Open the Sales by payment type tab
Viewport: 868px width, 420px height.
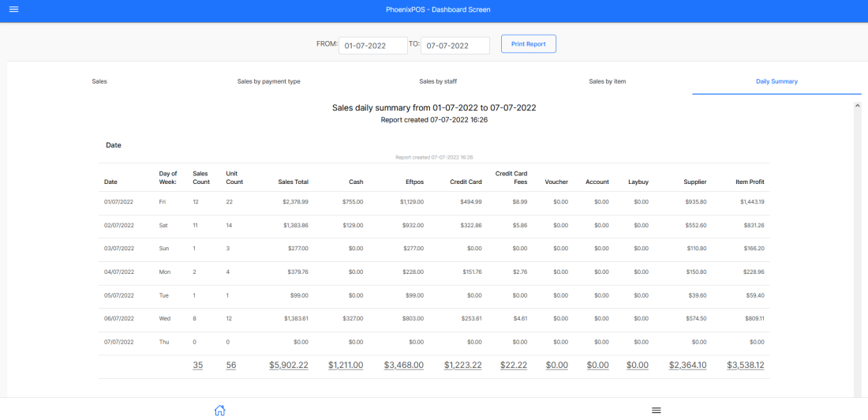(x=268, y=81)
